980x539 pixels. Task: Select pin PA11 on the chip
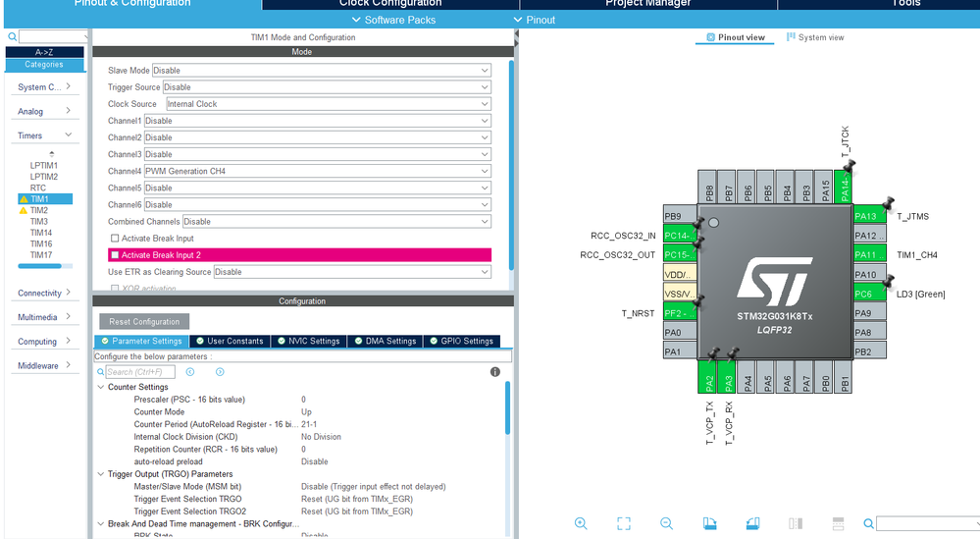(x=869, y=254)
